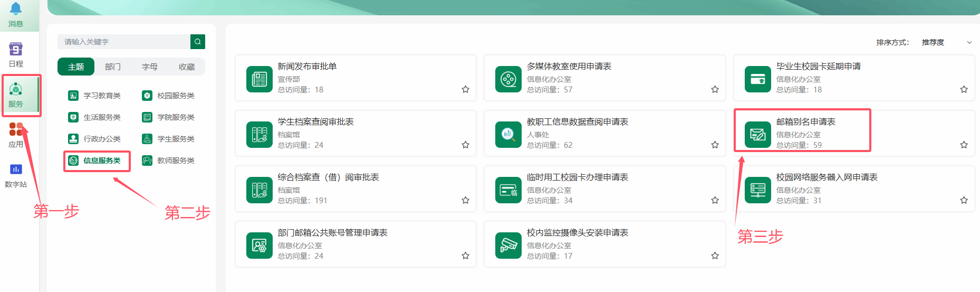Favorite 新闻发布审批单 with its star

tap(466, 89)
